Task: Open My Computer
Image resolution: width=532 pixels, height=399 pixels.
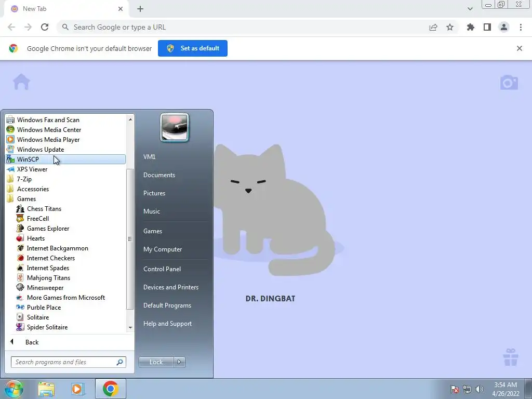Action: pos(163,249)
